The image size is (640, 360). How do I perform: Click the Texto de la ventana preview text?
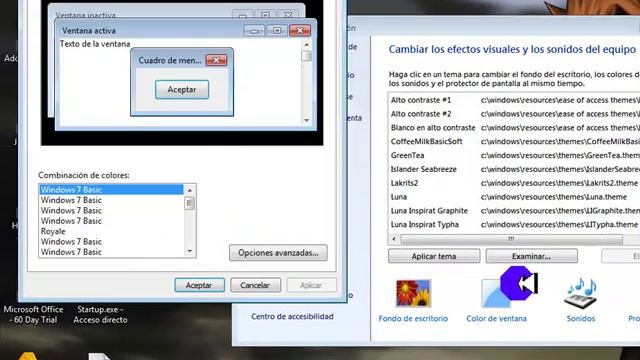(x=95, y=44)
